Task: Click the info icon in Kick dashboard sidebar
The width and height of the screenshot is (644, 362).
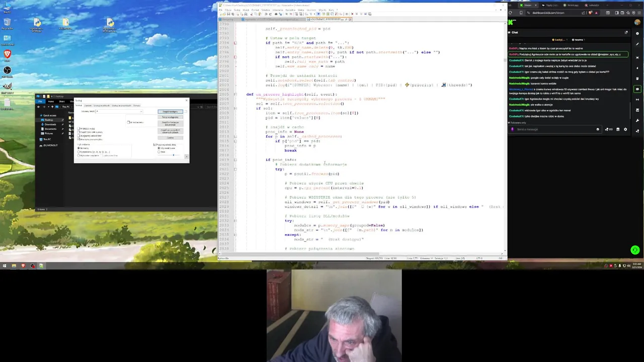Action: coord(637,33)
